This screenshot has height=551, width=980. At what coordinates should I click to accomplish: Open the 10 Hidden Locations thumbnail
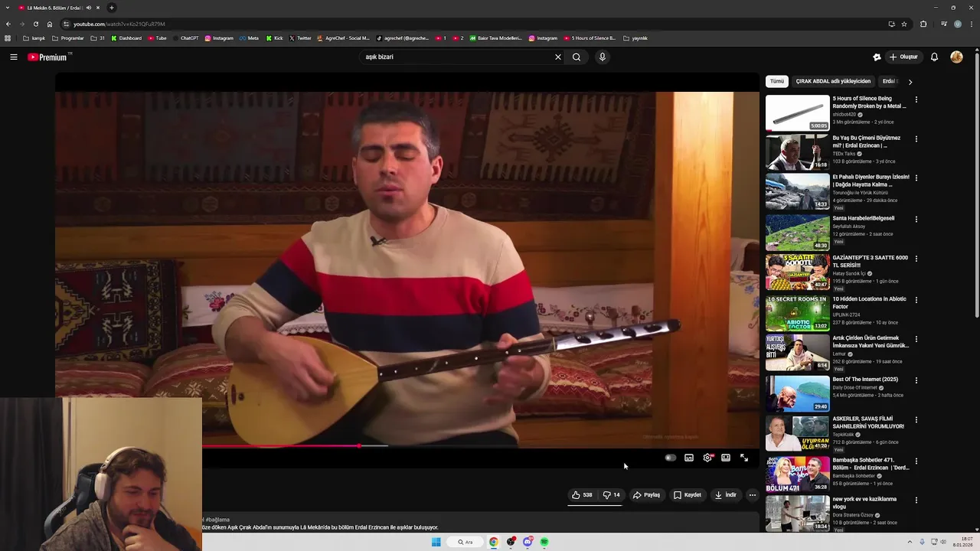[x=797, y=313]
